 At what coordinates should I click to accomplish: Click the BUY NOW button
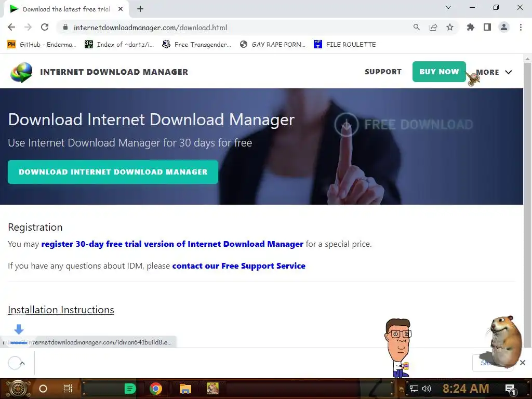(439, 72)
